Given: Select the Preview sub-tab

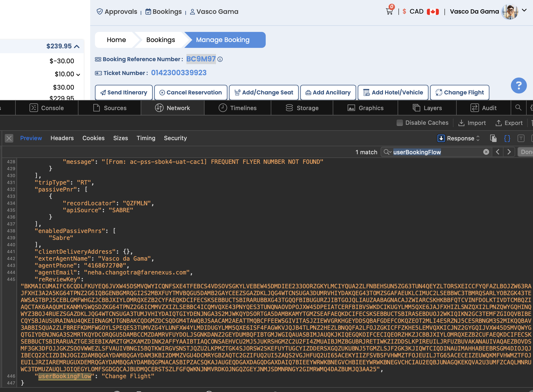Looking at the screenshot, I should pyautogui.click(x=31, y=138).
